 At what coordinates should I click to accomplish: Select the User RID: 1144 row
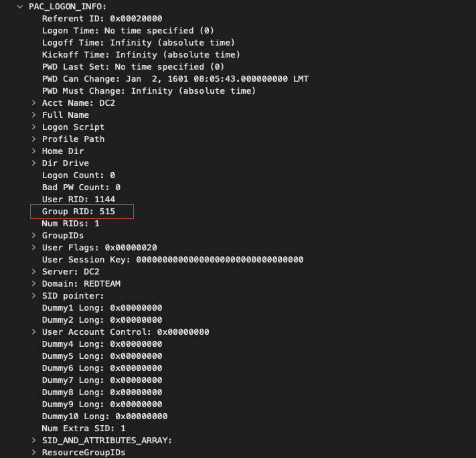[78, 200]
